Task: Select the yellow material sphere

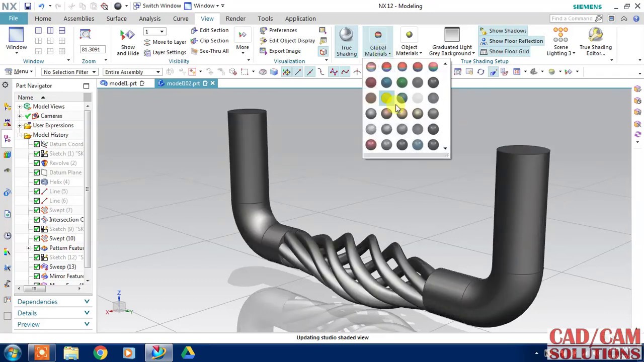Action: click(386, 98)
